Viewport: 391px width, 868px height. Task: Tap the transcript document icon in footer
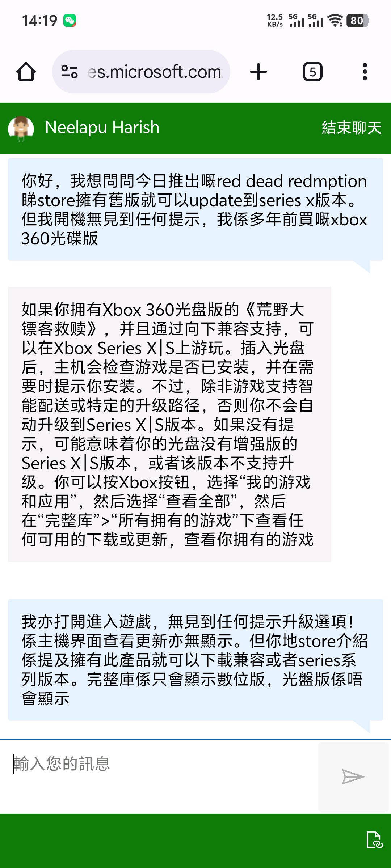pos(374,839)
